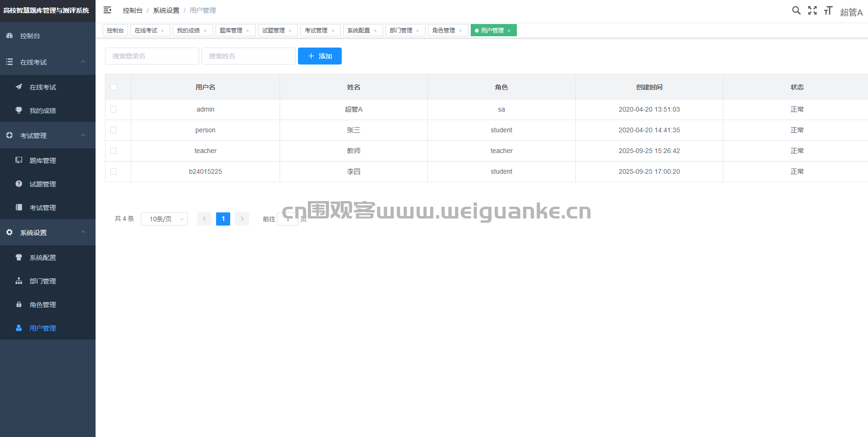
Task: Switch to the 系统配置 tab
Action: (359, 31)
